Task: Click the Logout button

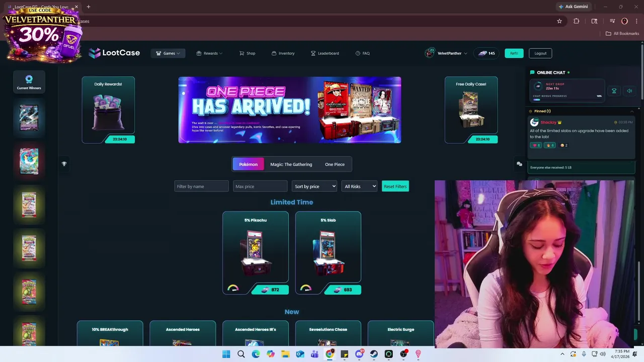Action: 540,53
